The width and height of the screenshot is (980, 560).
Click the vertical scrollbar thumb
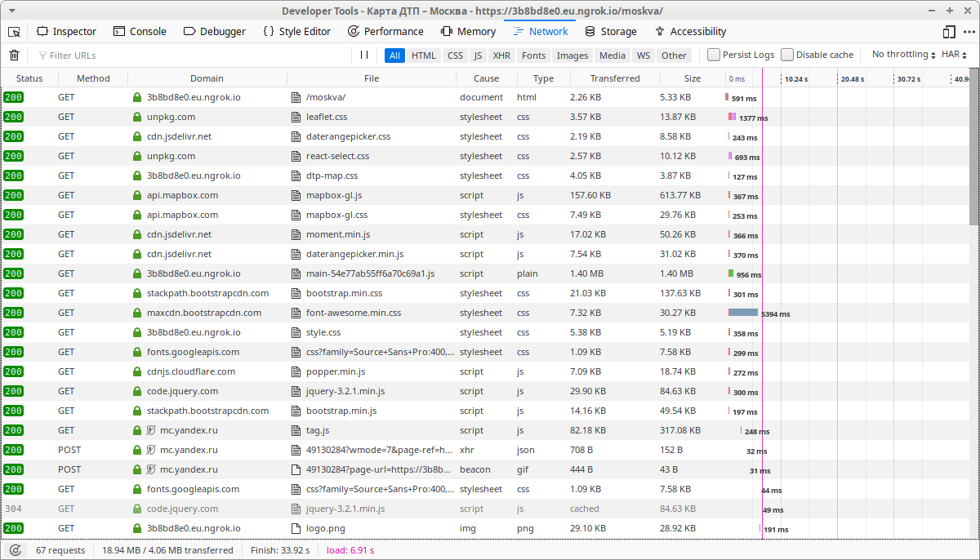click(974, 147)
